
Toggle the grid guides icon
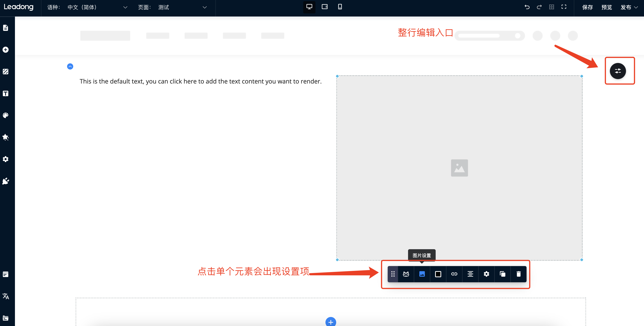(551, 7)
